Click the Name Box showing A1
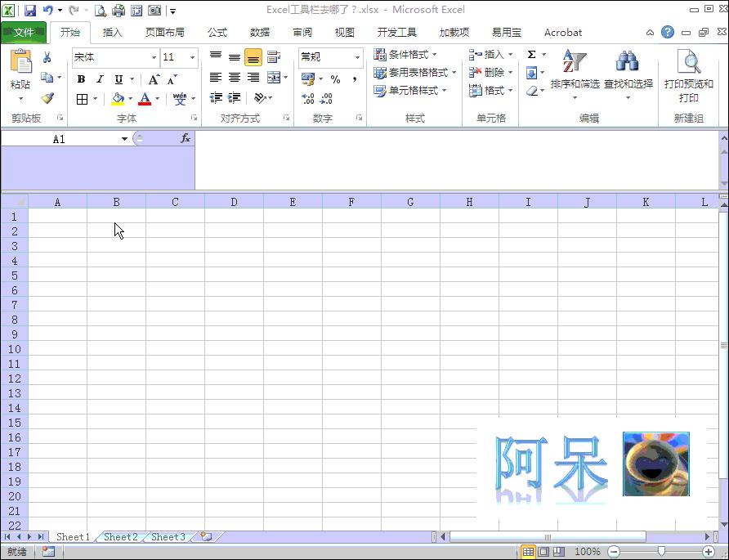The image size is (729, 560). click(58, 138)
